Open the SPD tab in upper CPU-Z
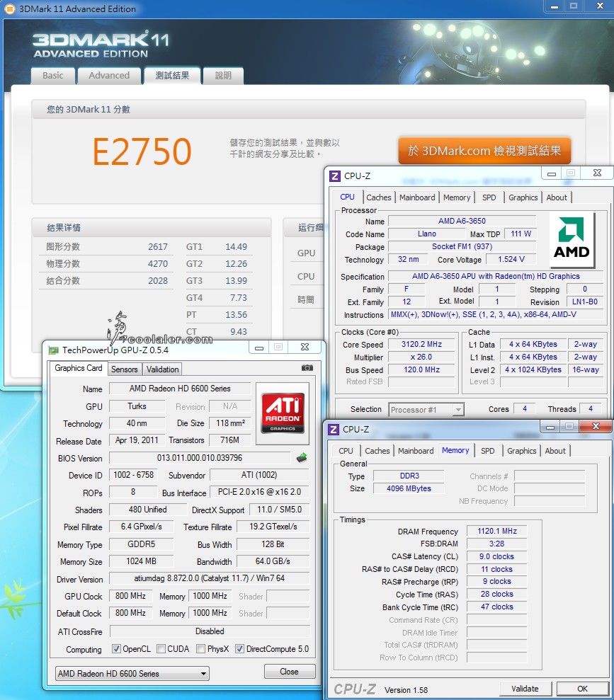 coord(489,197)
